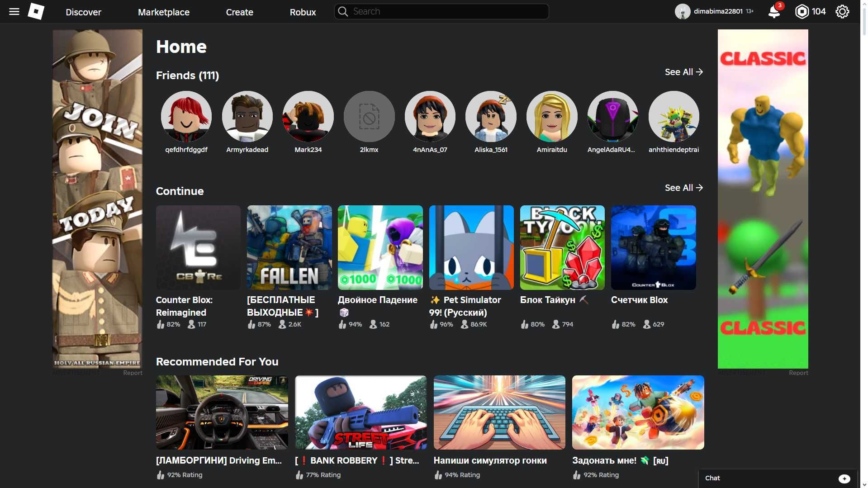Click the Join Today Russian Empire ad
The image size is (868, 488).
(97, 199)
